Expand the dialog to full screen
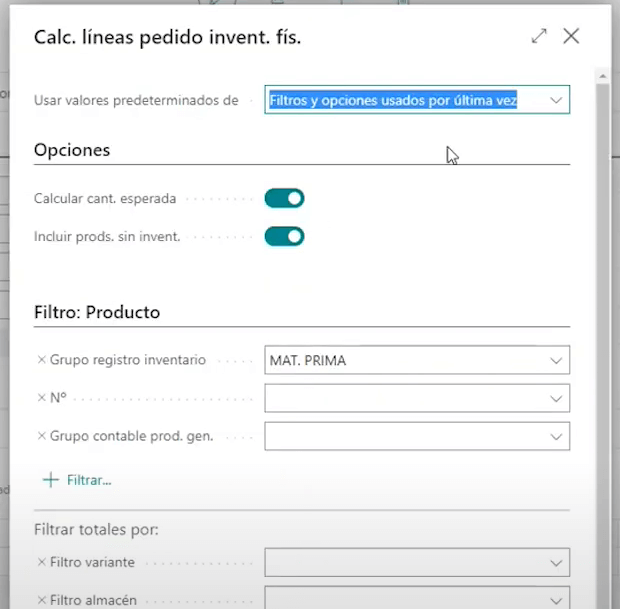Screen dimensions: 620x609 click(x=539, y=36)
